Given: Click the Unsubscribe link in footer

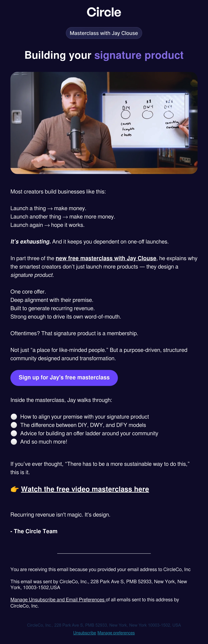Looking at the screenshot, I should coord(85,633).
